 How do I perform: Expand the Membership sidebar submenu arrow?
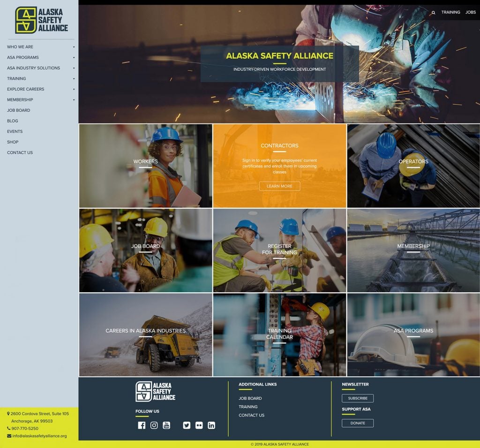pos(74,100)
